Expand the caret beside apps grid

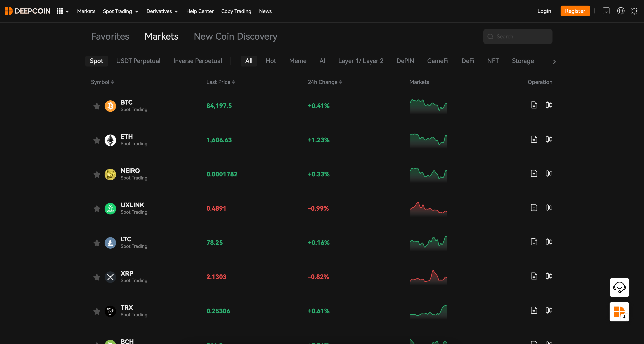coord(67,12)
